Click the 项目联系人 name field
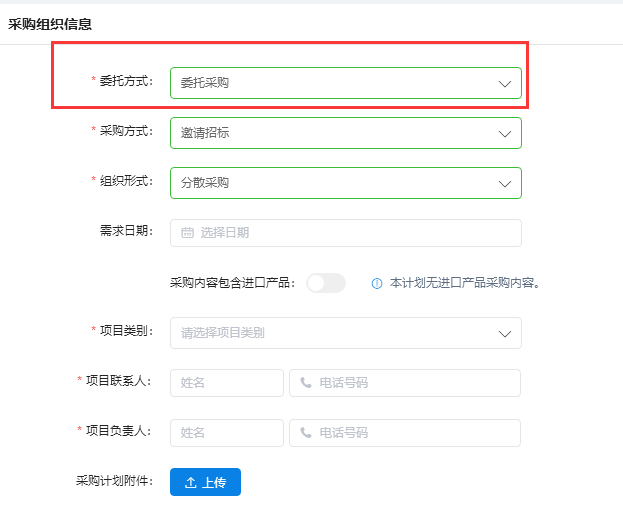Screen dimensions: 623x507 (227, 383)
